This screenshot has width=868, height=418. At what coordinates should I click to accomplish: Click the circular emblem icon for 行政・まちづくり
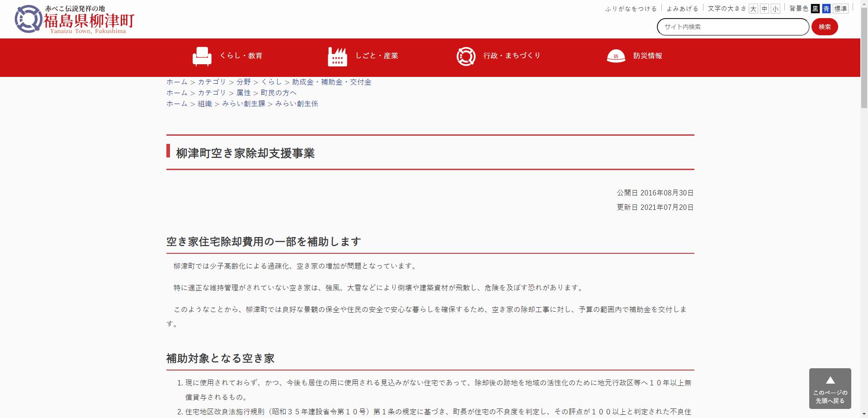[x=466, y=57]
